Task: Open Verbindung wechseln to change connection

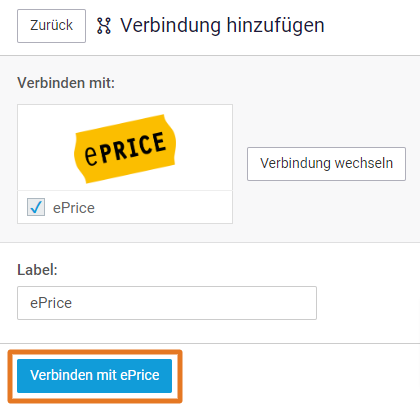Action: (x=326, y=164)
